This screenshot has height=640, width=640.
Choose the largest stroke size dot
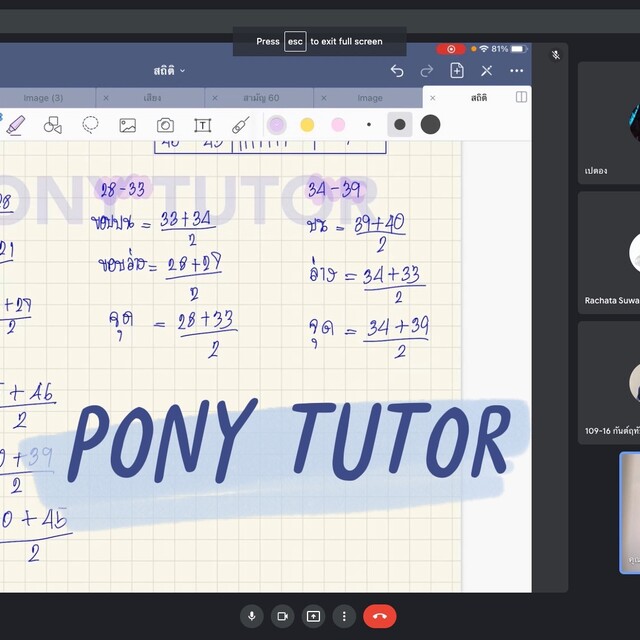tap(430, 125)
